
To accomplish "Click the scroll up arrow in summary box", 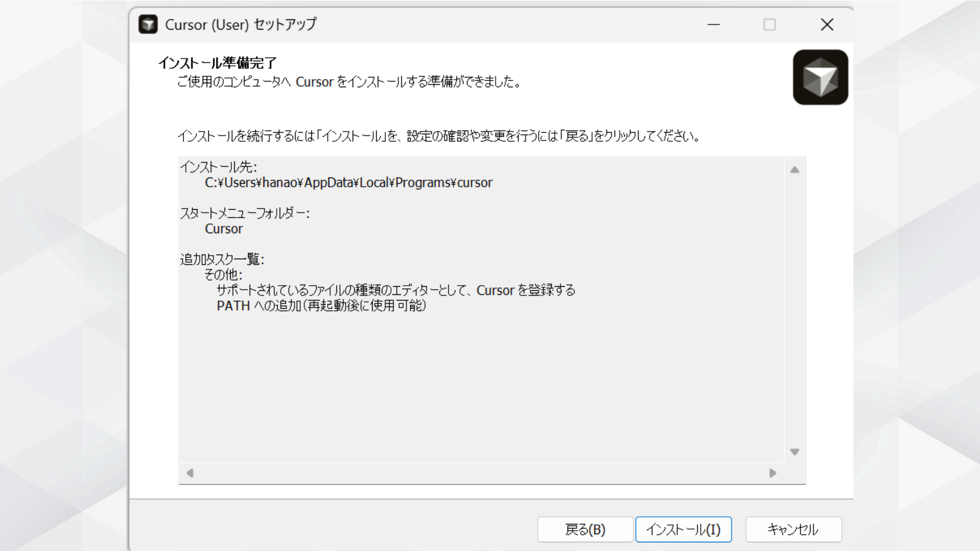I will click(x=795, y=170).
